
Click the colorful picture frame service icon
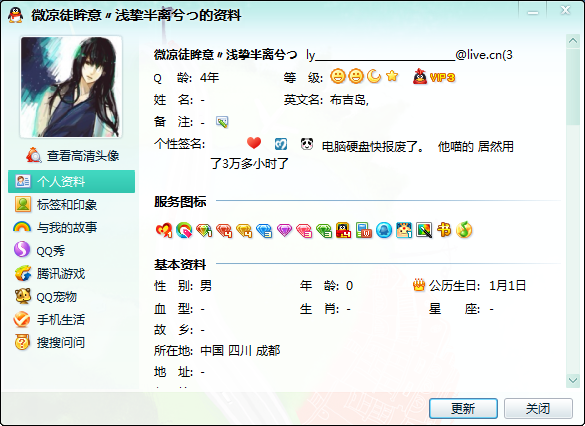424,230
